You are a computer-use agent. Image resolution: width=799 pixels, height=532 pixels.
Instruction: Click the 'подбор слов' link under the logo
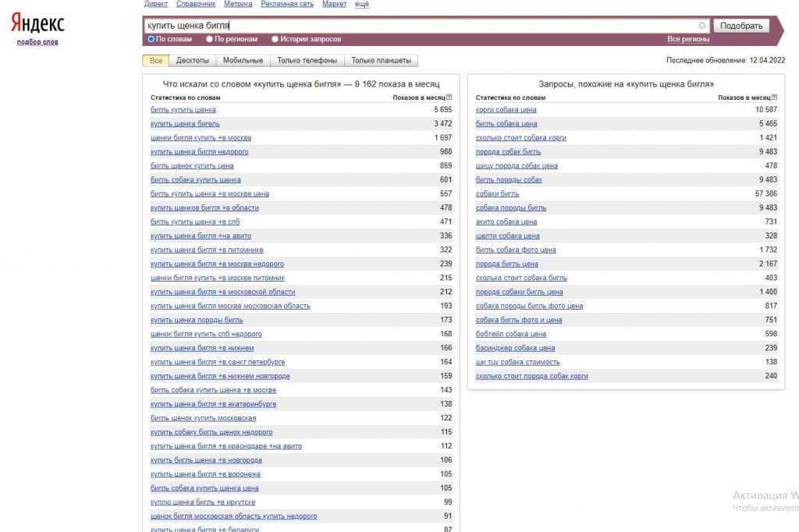point(37,42)
